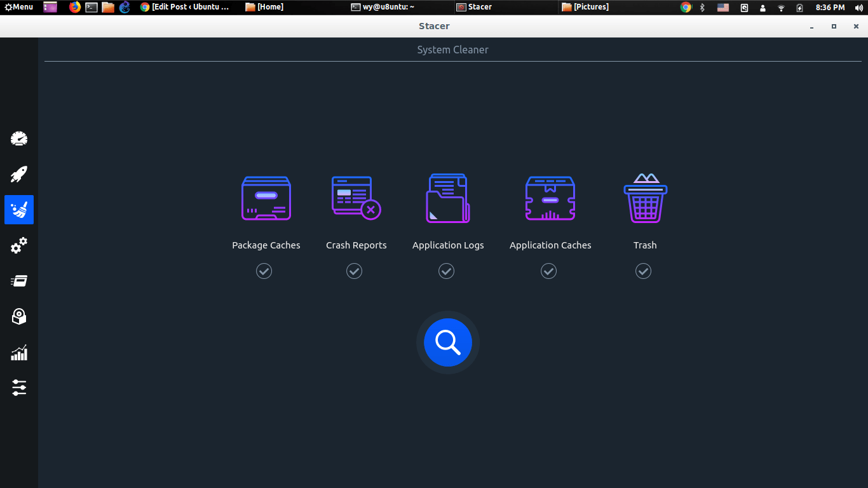Open the Dashboard gauge icon in sidebar
The height and width of the screenshot is (488, 868).
click(19, 139)
